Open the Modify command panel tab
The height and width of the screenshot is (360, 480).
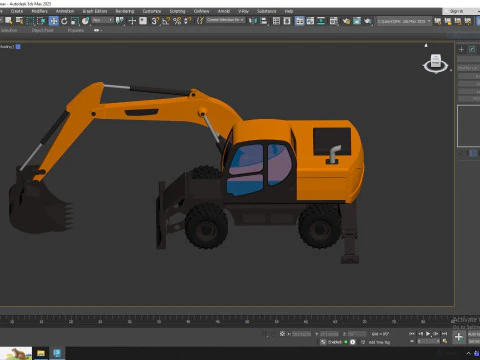click(472, 49)
